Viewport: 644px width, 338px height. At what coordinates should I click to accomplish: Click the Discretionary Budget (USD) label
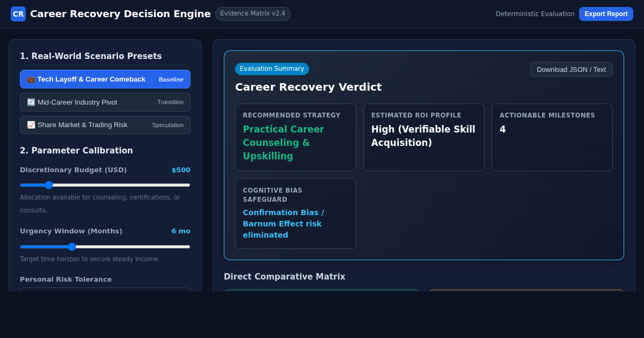(74, 170)
